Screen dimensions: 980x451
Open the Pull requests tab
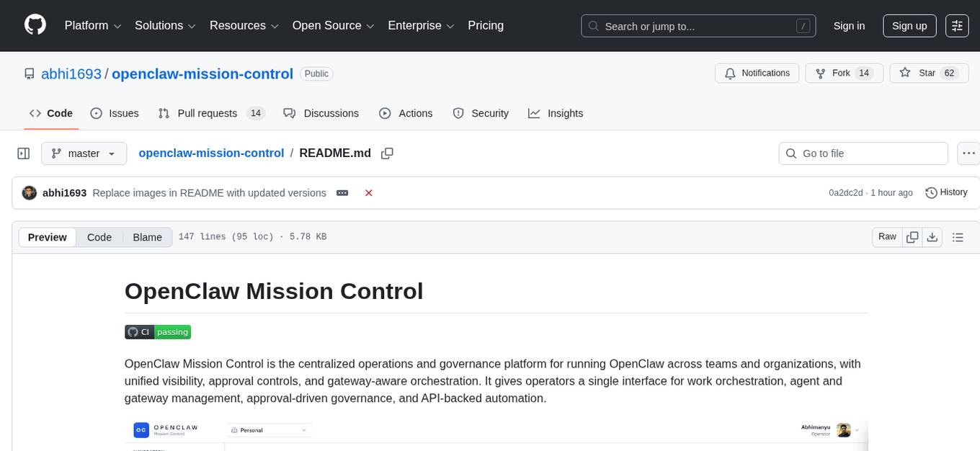(x=208, y=113)
